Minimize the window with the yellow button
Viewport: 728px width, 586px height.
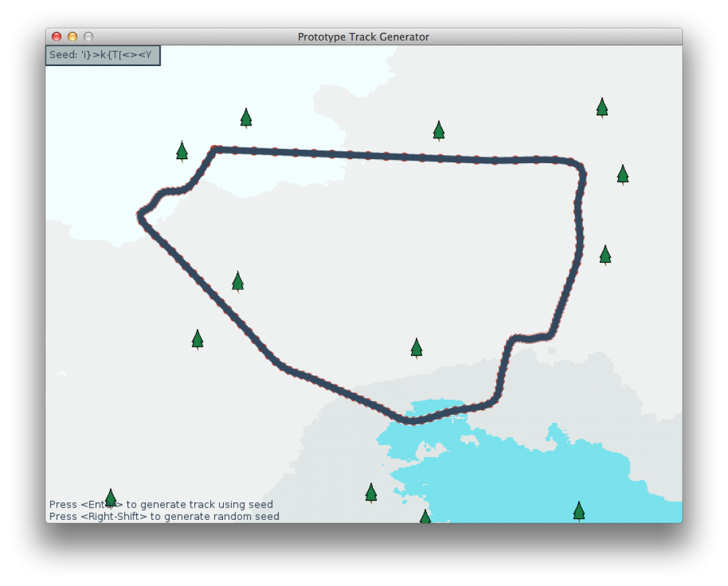click(x=72, y=37)
